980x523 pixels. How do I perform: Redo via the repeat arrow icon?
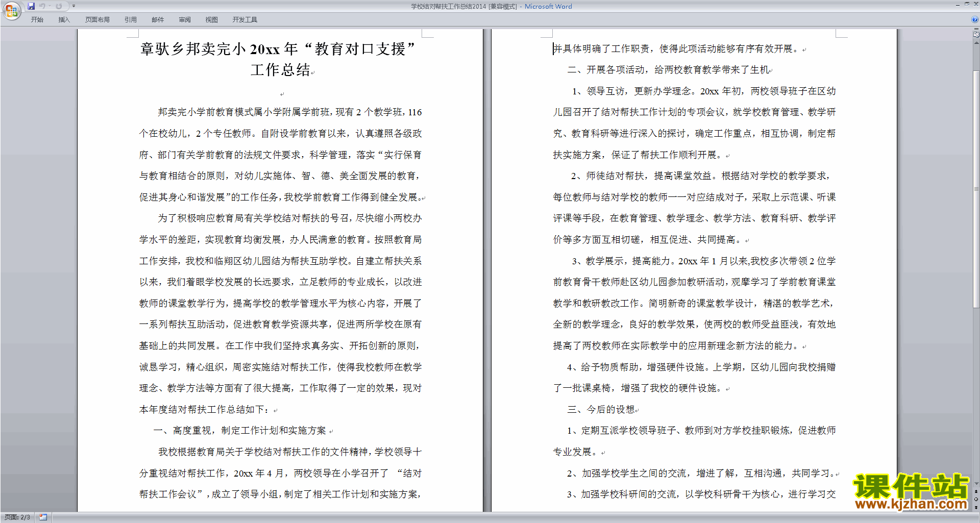point(59,6)
